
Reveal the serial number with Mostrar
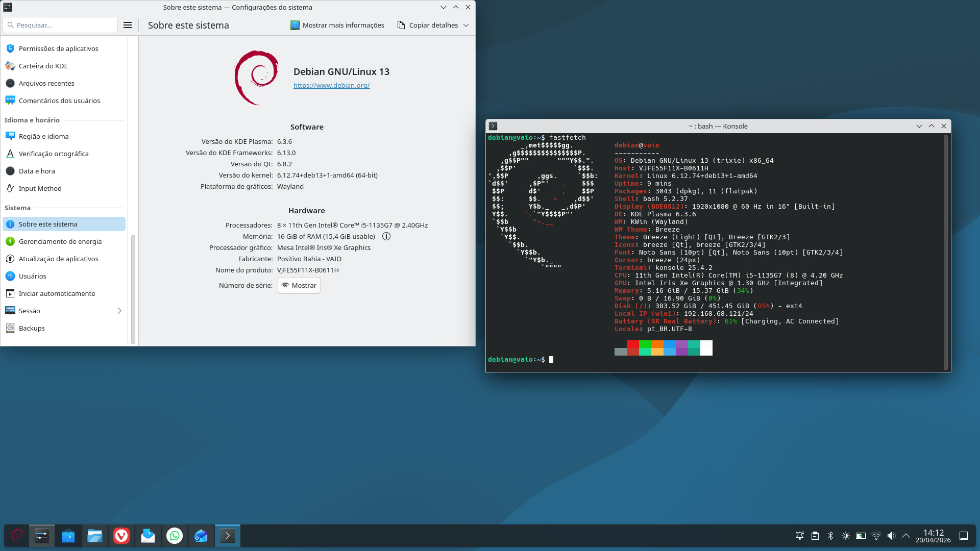click(299, 285)
